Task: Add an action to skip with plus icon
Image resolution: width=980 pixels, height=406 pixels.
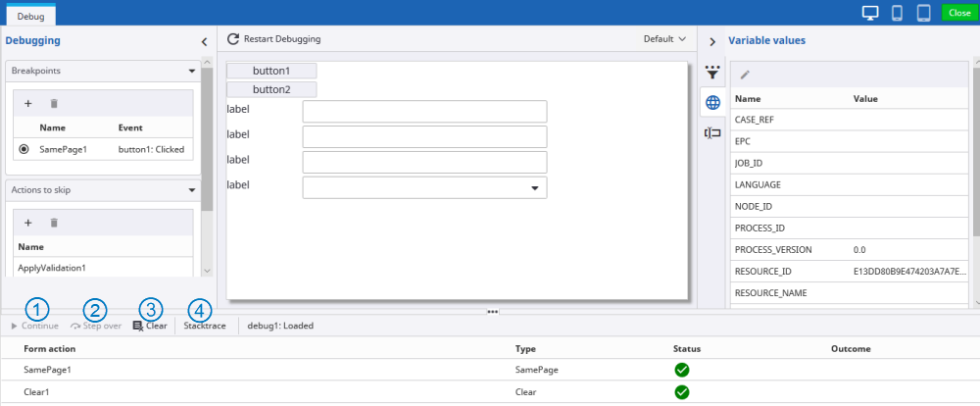Action: [28, 224]
